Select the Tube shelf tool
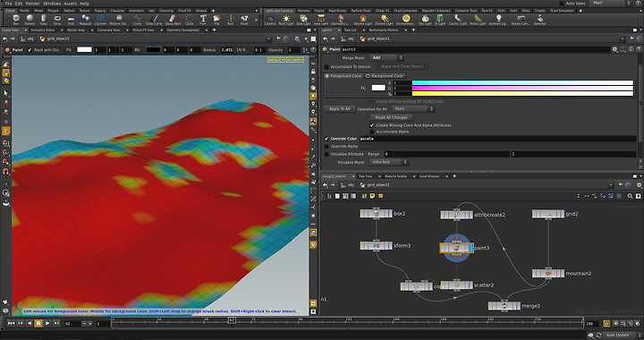Image resolution: width=644 pixels, height=340 pixels. tap(44, 20)
